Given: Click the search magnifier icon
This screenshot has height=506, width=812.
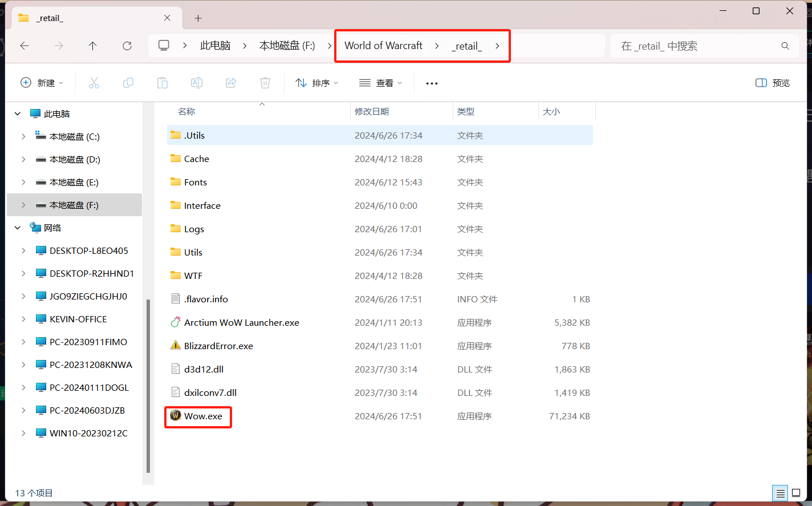Looking at the screenshot, I should (785, 46).
